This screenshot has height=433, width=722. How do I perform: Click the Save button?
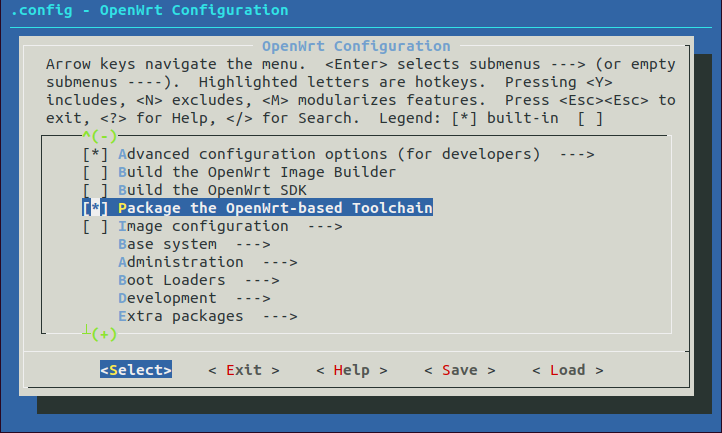pyautogui.click(x=460, y=370)
